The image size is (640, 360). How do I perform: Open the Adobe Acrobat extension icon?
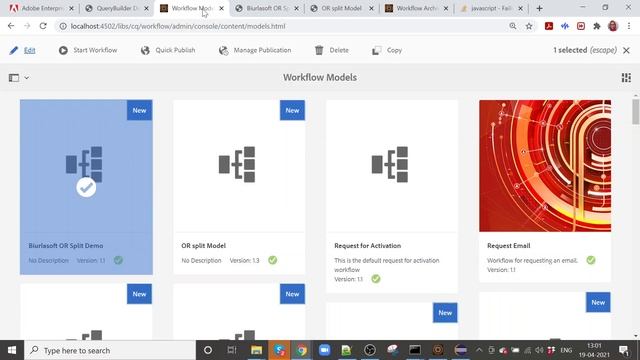click(549, 26)
